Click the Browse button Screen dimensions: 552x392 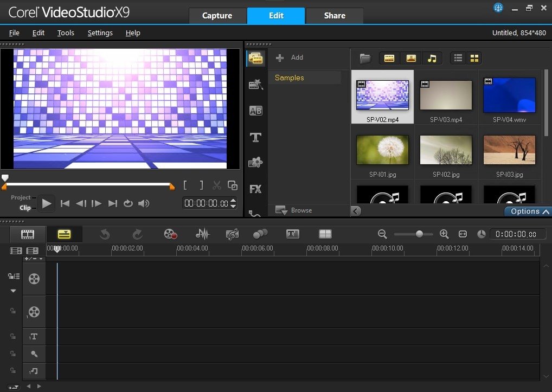(294, 210)
